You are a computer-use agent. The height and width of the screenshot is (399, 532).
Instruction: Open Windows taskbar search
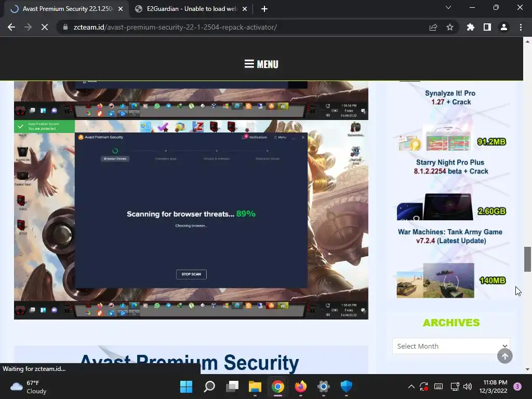pos(209,387)
